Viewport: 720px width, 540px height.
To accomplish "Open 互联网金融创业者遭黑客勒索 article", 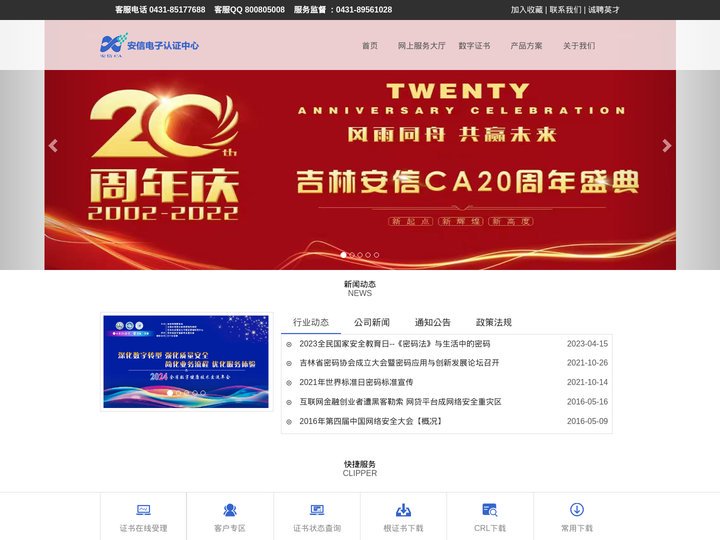I will (400, 402).
